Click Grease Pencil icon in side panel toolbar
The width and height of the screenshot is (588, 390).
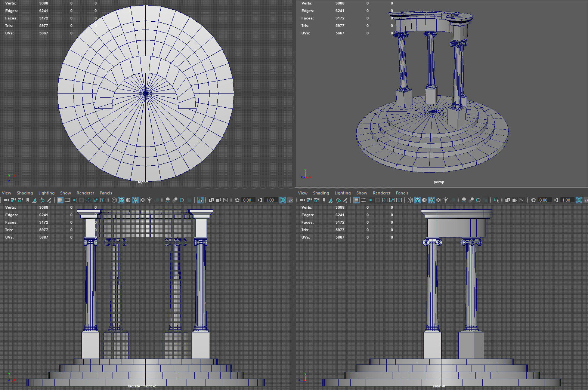point(345,200)
